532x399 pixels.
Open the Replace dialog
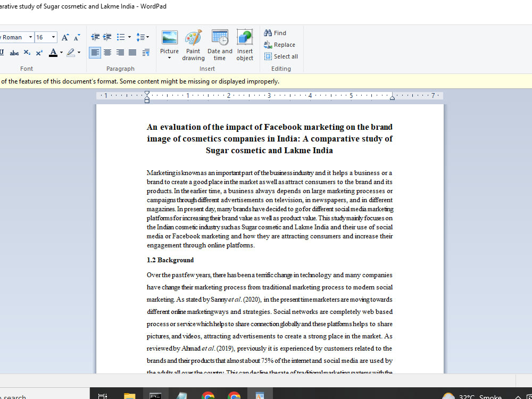pos(280,45)
